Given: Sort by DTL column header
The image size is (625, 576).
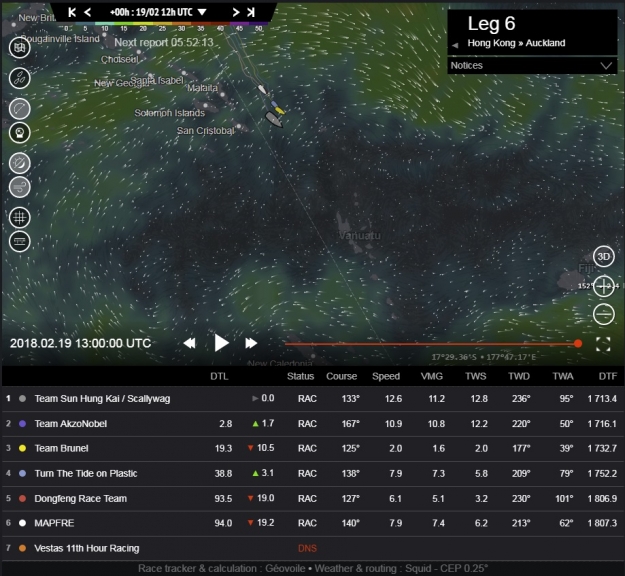Looking at the screenshot, I should point(219,376).
